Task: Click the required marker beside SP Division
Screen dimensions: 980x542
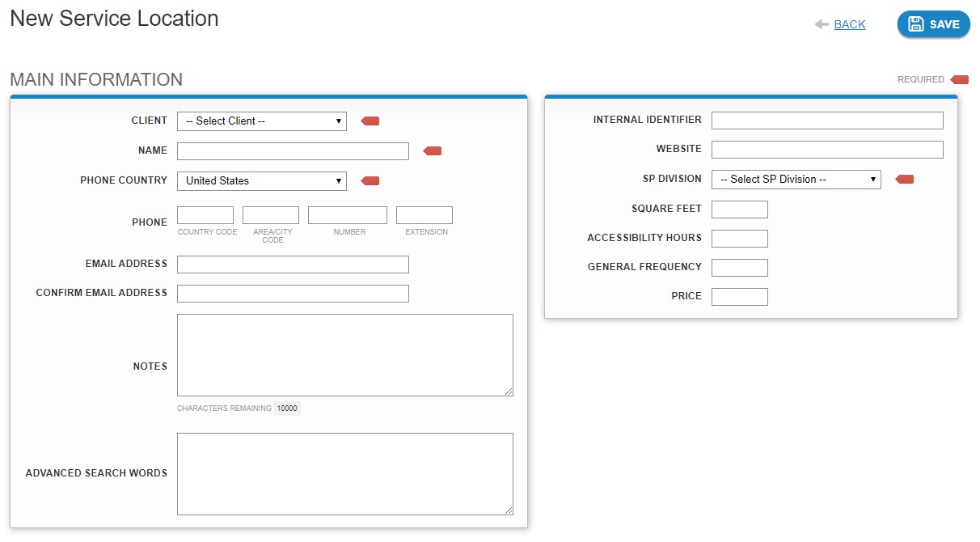Action: (904, 179)
